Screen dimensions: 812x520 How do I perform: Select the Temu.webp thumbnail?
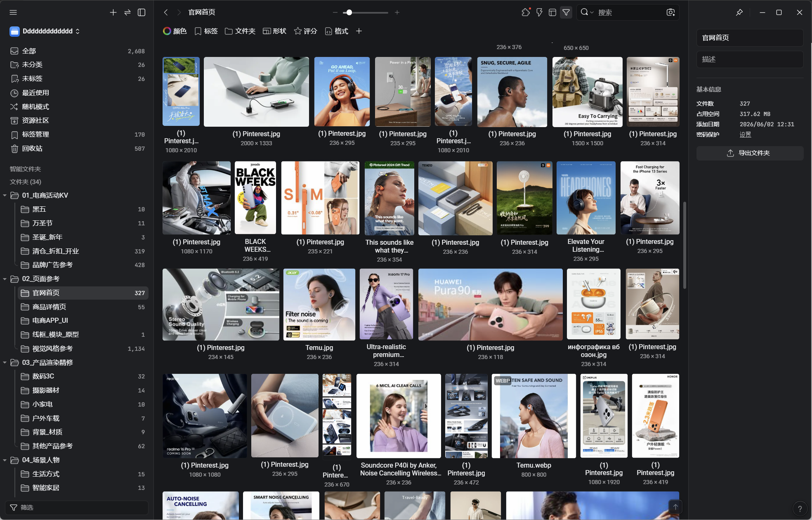tap(534, 416)
